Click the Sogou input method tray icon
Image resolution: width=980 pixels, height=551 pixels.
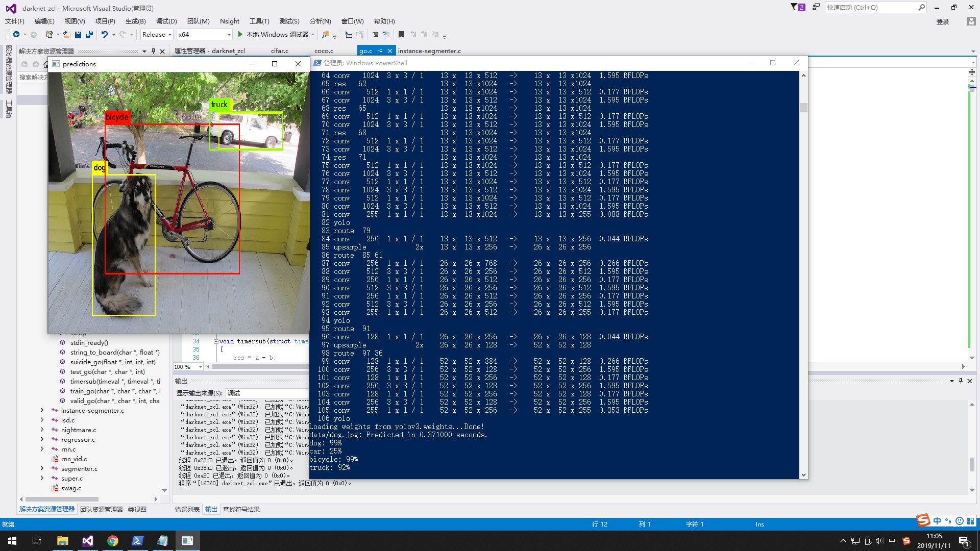[906, 541]
